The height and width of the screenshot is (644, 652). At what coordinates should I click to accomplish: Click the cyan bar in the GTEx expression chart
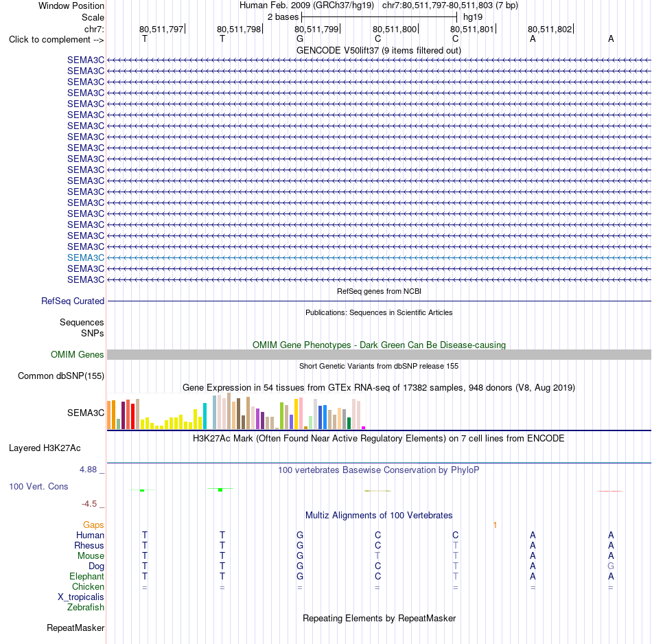(205, 416)
